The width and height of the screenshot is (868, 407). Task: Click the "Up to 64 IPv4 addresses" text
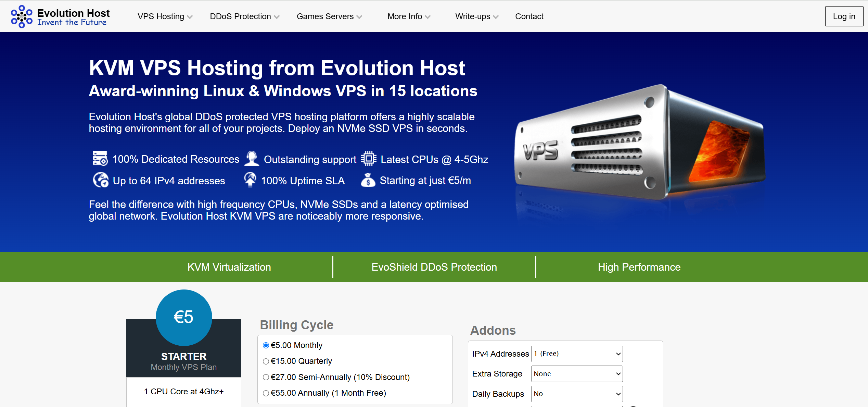click(x=169, y=181)
